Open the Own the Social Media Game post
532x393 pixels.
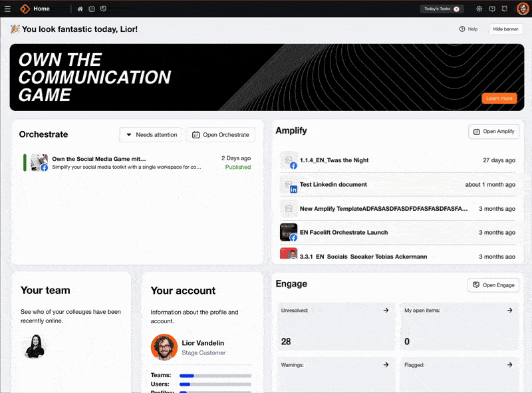point(138,162)
